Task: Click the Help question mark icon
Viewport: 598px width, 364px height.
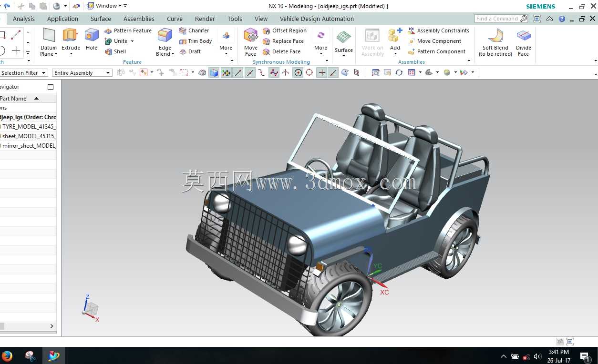Action: pyautogui.click(x=562, y=19)
